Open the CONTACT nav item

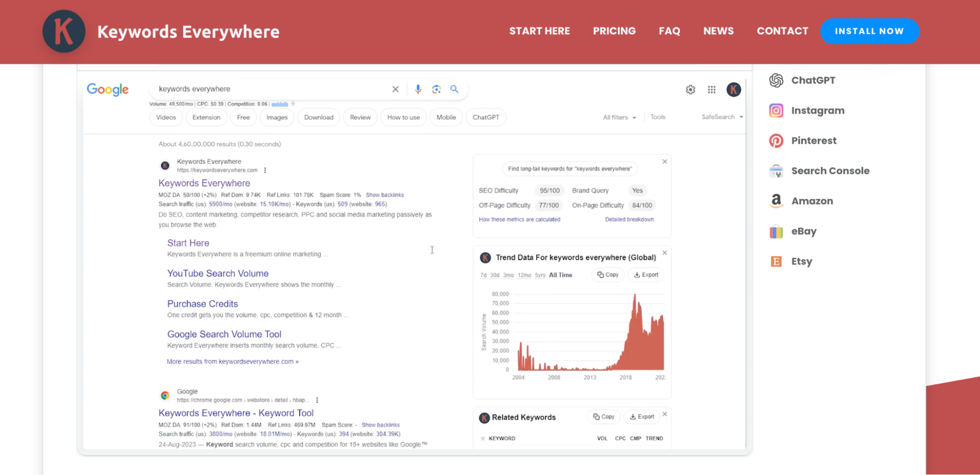(782, 31)
